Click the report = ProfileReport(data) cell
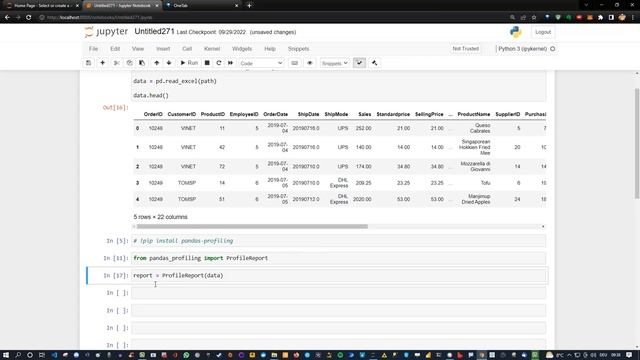The width and height of the screenshot is (640, 360). (x=338, y=276)
